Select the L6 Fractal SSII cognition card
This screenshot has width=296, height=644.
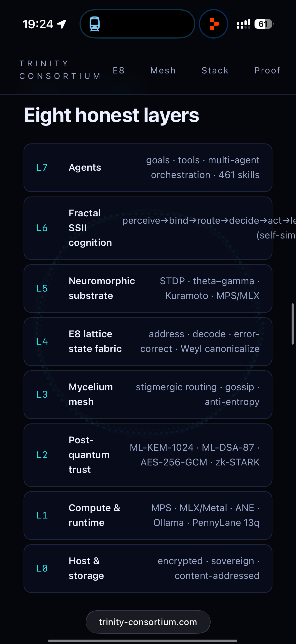pyautogui.click(x=148, y=228)
